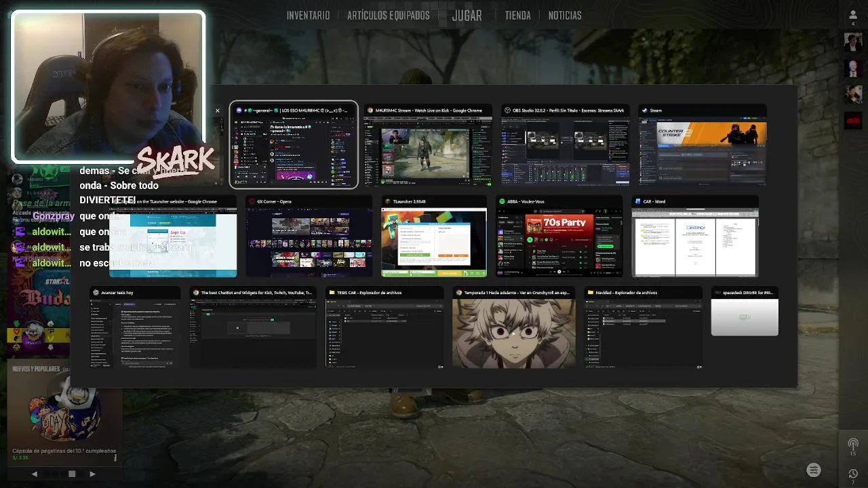The image size is (868, 488).
Task: Switch to spacedesk DRIVER window
Action: (x=745, y=312)
